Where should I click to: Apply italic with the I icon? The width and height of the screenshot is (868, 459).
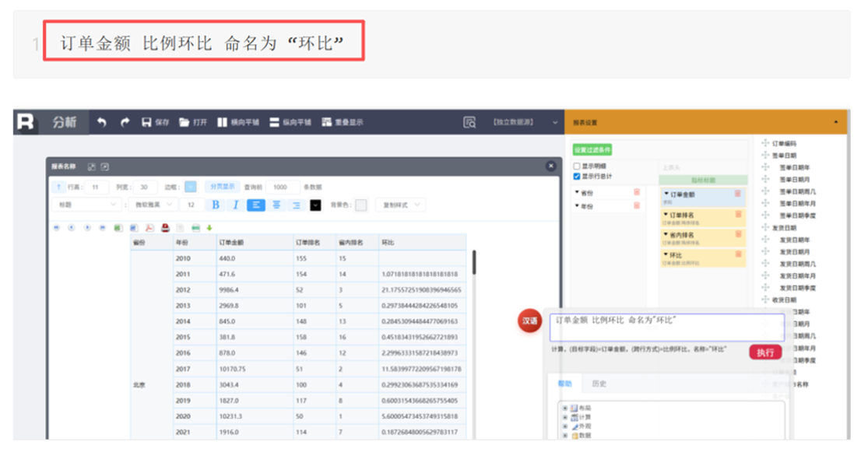(x=235, y=205)
